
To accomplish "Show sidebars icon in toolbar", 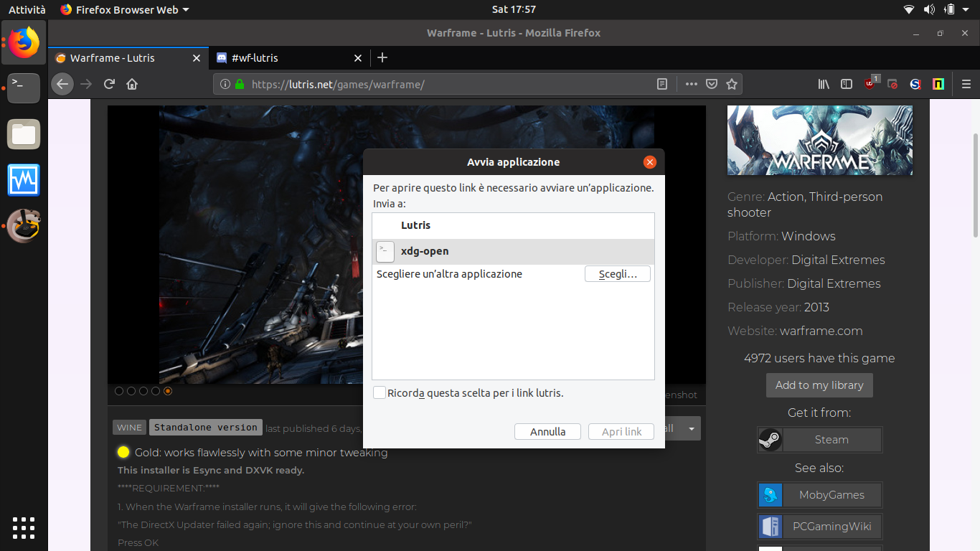I will coord(847,84).
